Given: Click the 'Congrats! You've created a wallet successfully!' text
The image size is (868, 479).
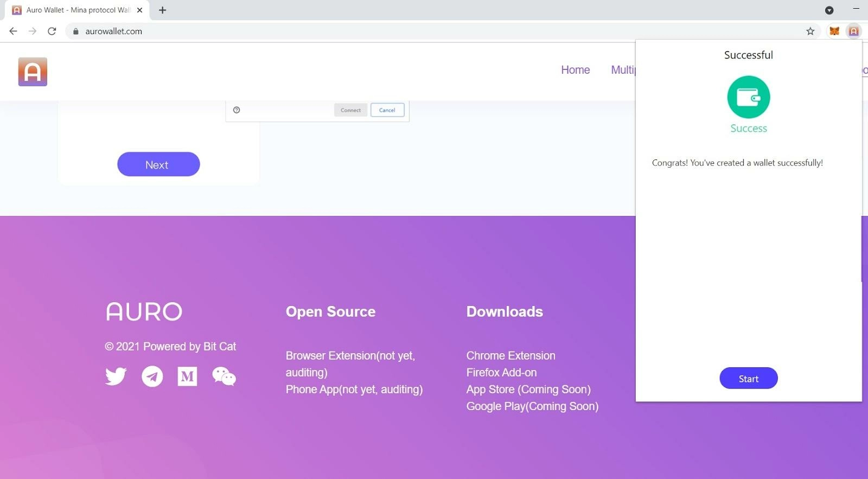Looking at the screenshot, I should pyautogui.click(x=737, y=163).
